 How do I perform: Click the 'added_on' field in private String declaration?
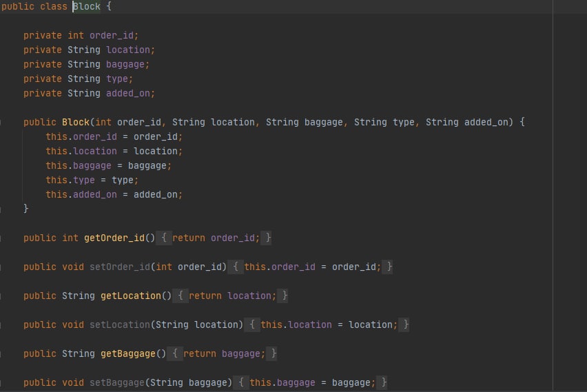(128, 94)
